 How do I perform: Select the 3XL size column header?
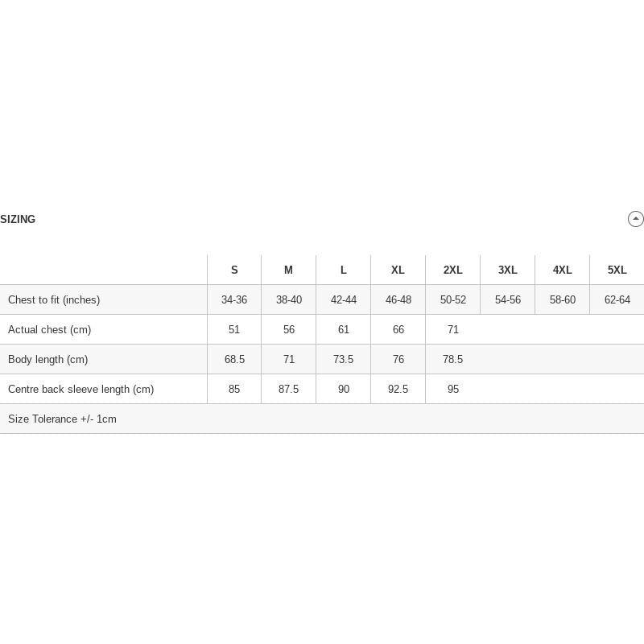click(508, 270)
